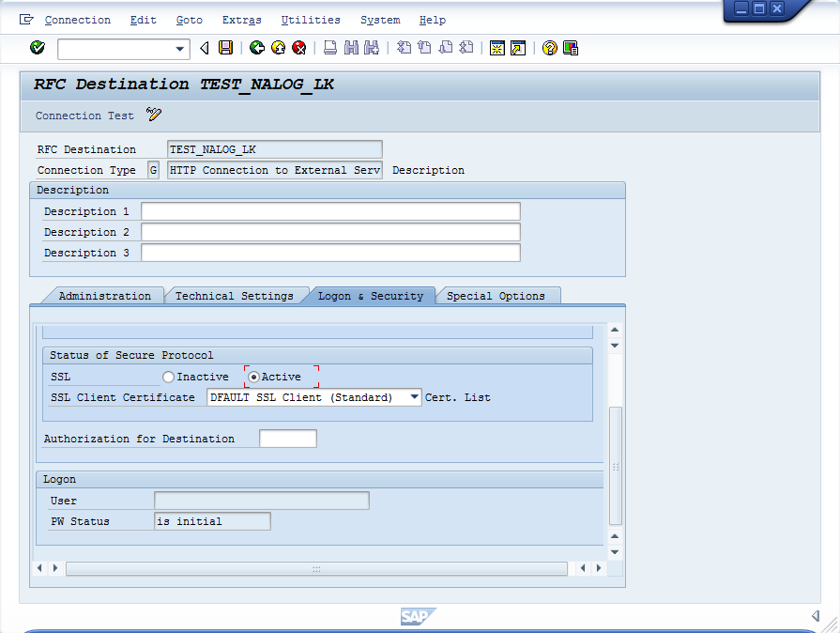Expand the command field dropdown arrow

(181, 48)
